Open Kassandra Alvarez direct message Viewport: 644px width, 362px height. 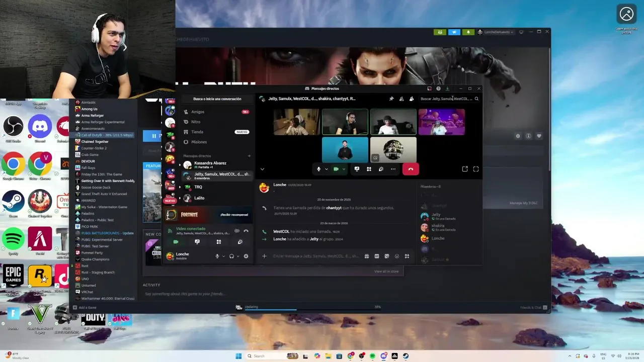[x=216, y=164]
